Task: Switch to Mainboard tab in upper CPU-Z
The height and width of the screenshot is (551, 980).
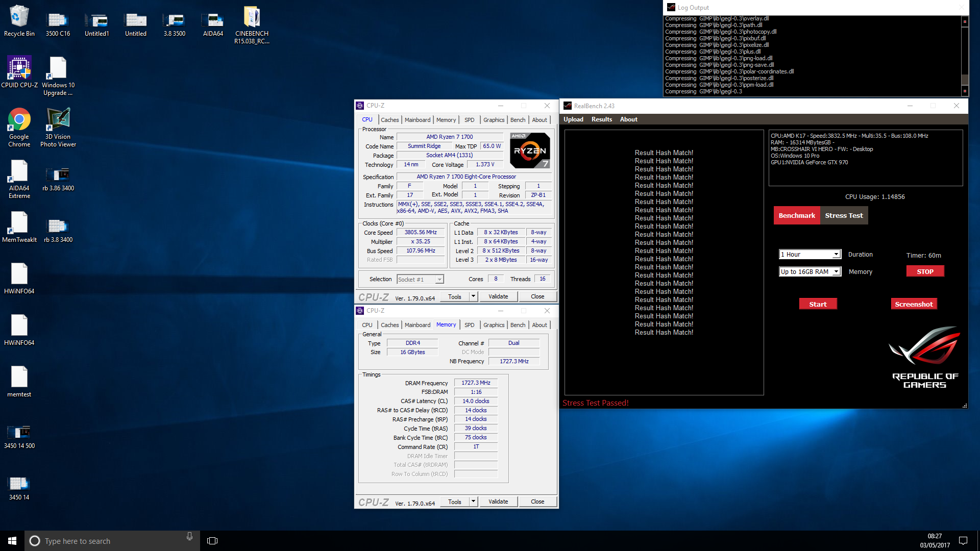Action: click(x=418, y=120)
